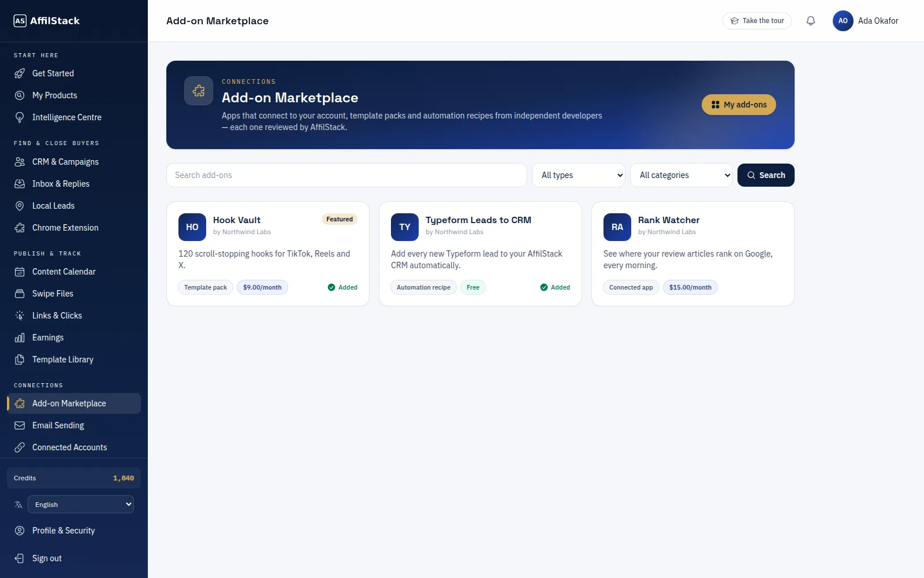Open the All types dropdown
The width and height of the screenshot is (924, 578).
[579, 175]
